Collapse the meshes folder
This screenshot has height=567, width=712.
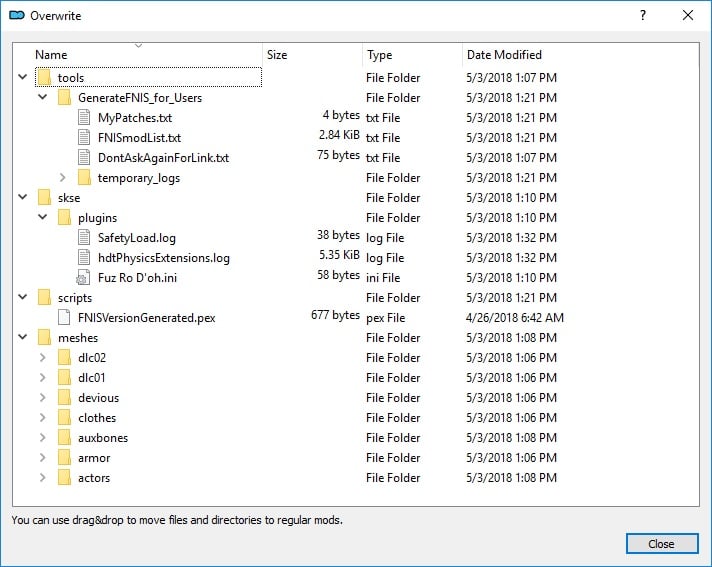click(23, 337)
